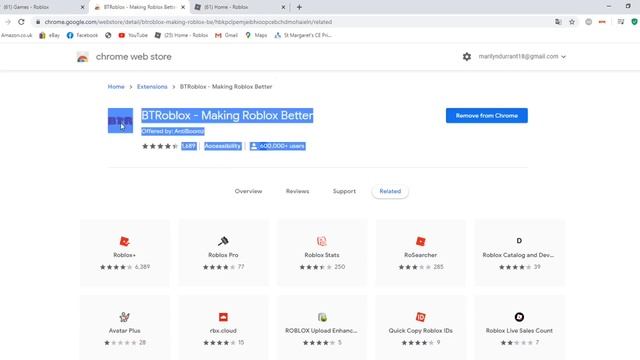Go to the Home breadcrumb link
The image size is (640, 360).
[x=116, y=87]
